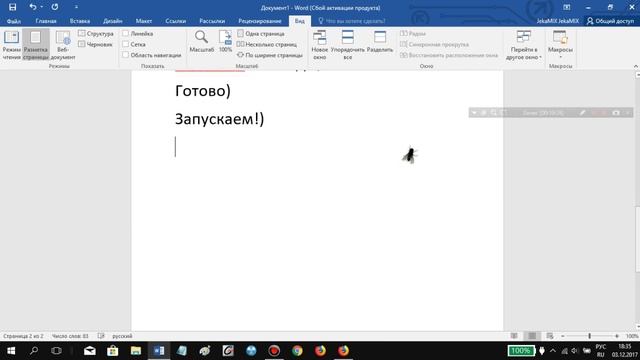The width and height of the screenshot is (640, 360).
Task: Open the Windows Start menu
Action: coord(11,351)
